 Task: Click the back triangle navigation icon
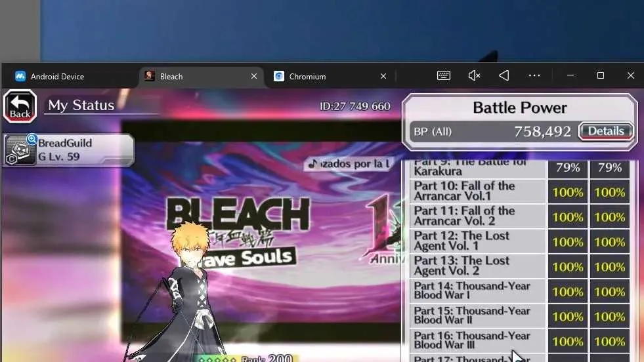click(504, 75)
